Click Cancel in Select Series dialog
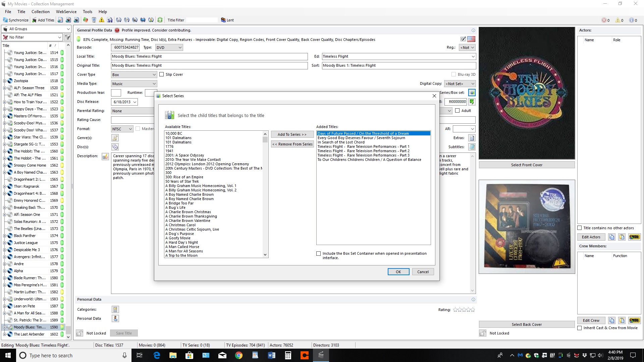The width and height of the screenshot is (644, 362). pos(423,272)
